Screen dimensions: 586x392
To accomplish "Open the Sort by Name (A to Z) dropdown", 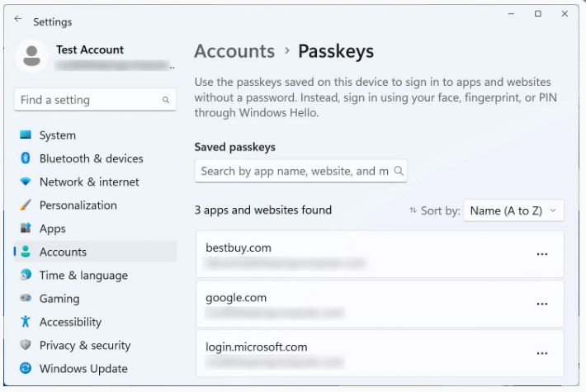I will tap(513, 210).
